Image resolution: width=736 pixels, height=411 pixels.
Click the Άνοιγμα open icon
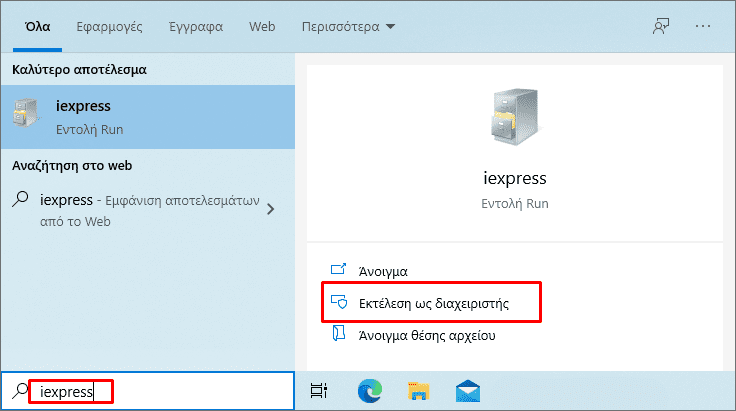(338, 269)
